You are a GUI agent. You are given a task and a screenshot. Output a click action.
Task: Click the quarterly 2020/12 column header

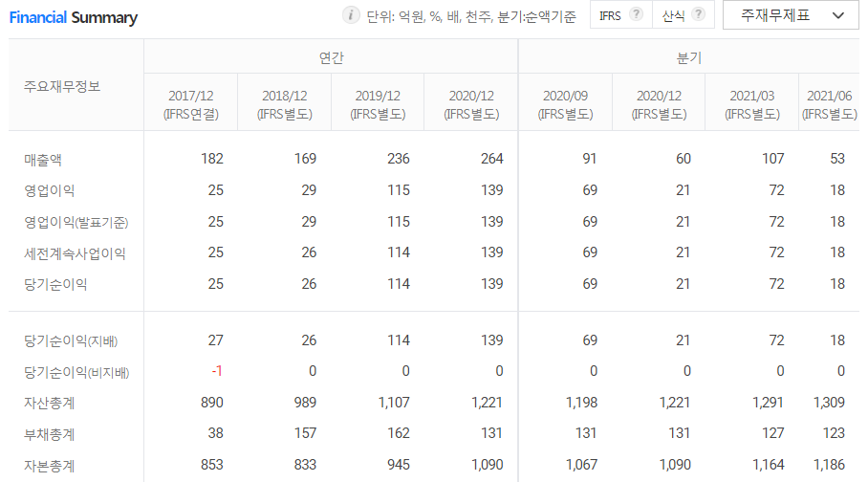tap(659, 104)
